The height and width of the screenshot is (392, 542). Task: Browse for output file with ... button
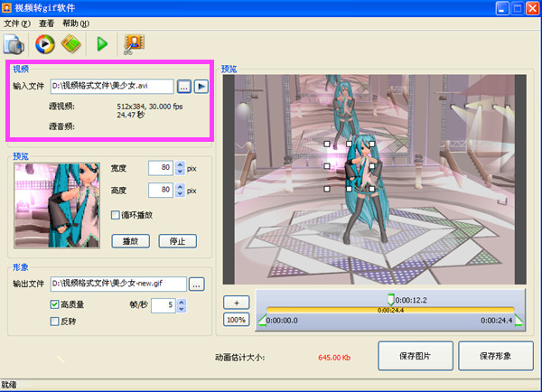(196, 285)
